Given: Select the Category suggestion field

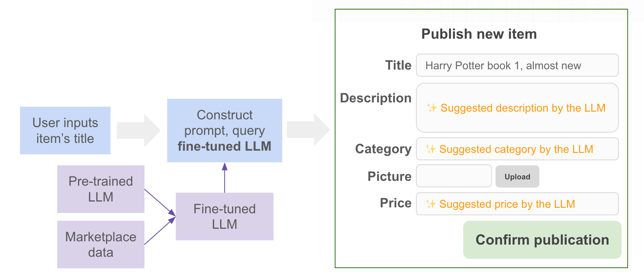Looking at the screenshot, I should [x=517, y=149].
